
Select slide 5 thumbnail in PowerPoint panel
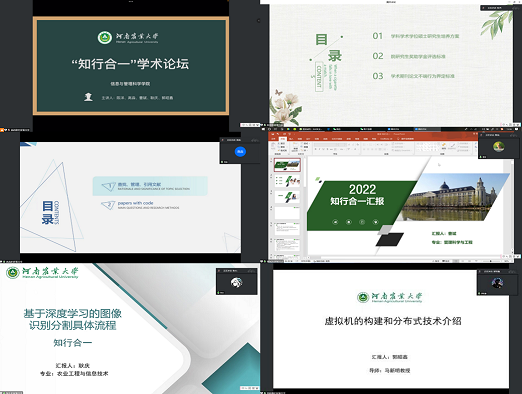tap(287, 229)
